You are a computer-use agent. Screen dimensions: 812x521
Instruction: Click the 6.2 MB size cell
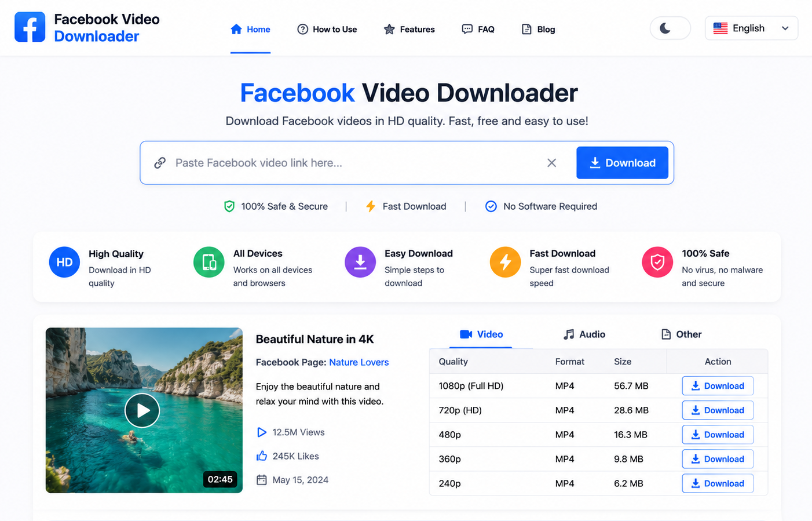(628, 483)
